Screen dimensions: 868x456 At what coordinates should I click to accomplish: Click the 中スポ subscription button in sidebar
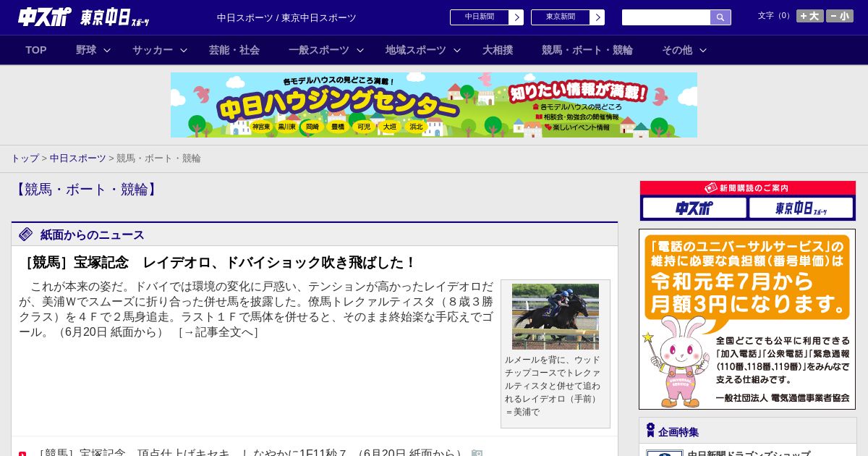pyautogui.click(x=694, y=208)
